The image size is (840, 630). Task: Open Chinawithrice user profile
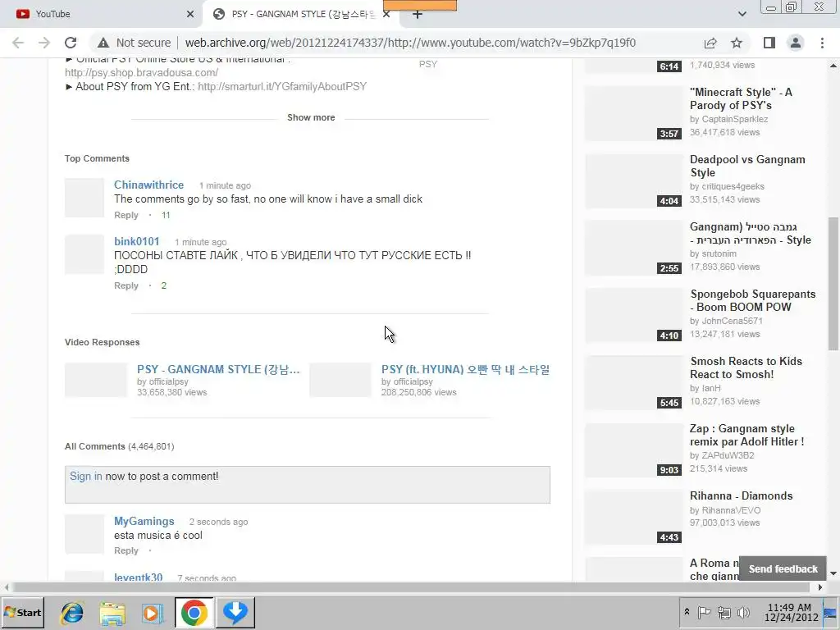click(149, 185)
